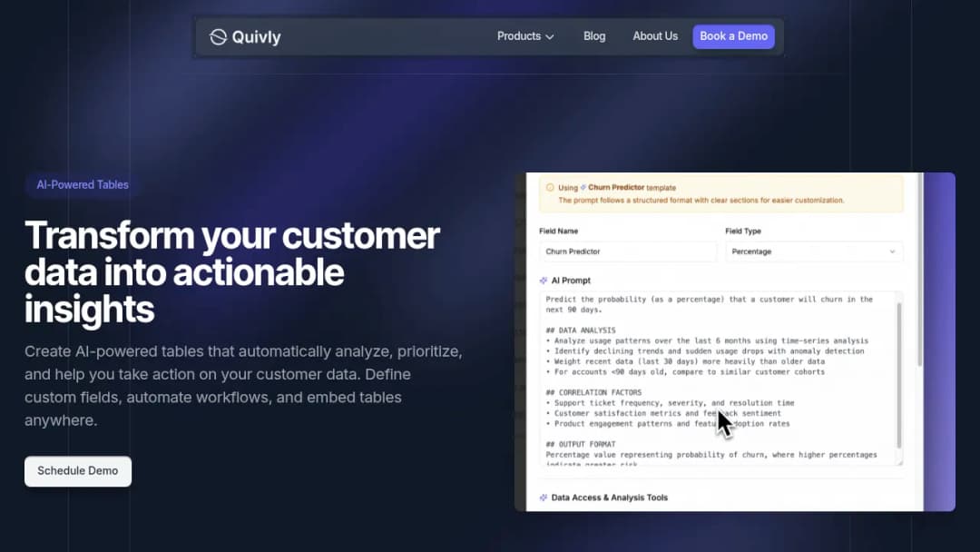The height and width of the screenshot is (552, 980).
Task: Click the prompt text area scrollbar
Action: (899, 375)
